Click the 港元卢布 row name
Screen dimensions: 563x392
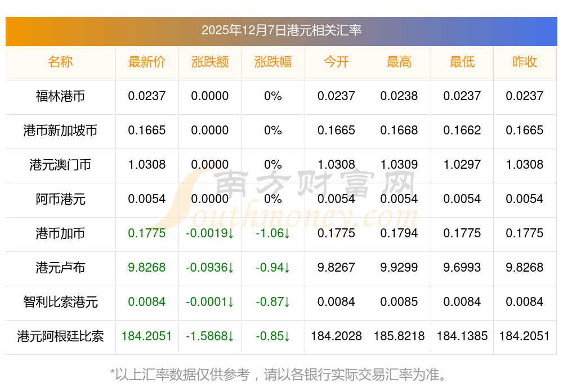pos(60,268)
